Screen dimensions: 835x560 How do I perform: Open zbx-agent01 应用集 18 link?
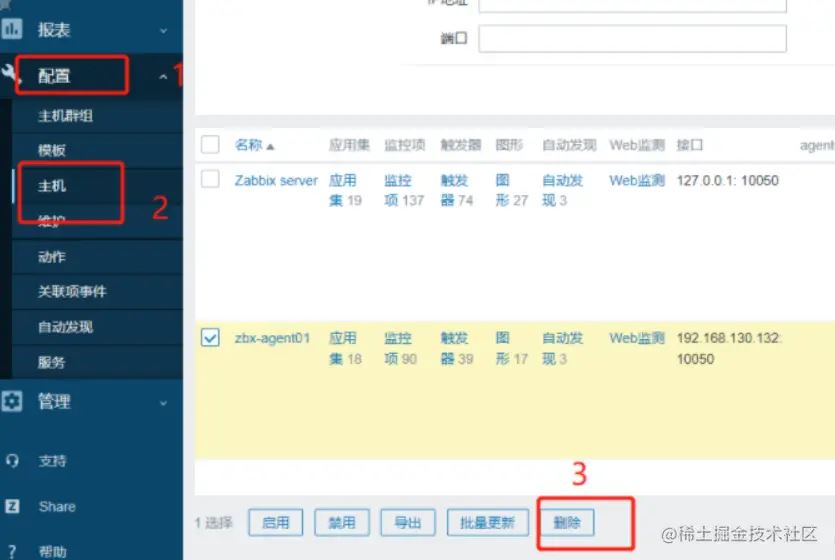click(x=345, y=348)
